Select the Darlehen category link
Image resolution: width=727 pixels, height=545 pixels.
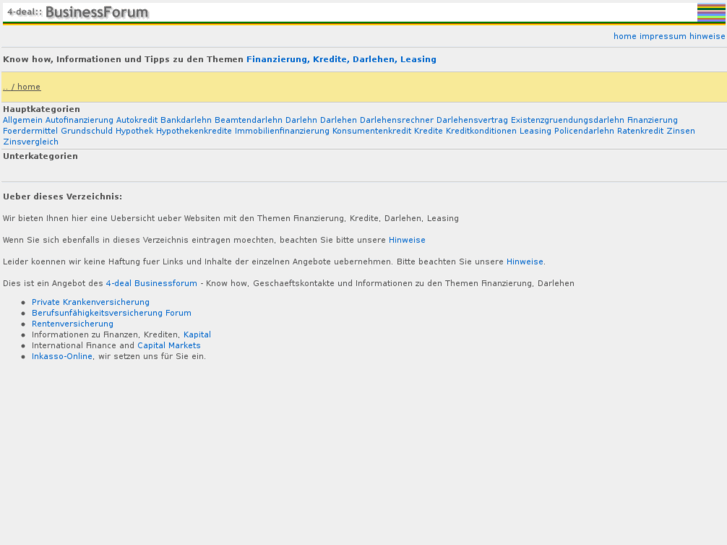point(338,120)
